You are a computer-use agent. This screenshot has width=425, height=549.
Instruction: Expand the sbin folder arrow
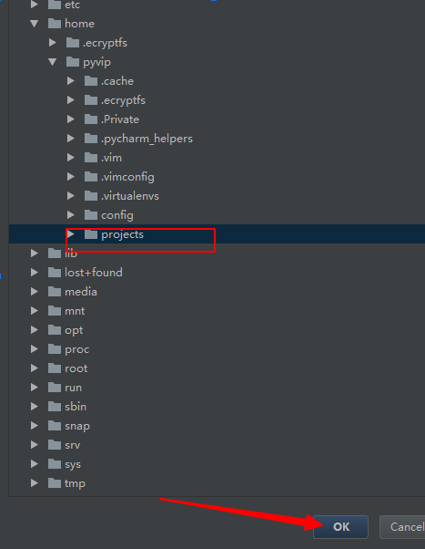[x=34, y=406]
